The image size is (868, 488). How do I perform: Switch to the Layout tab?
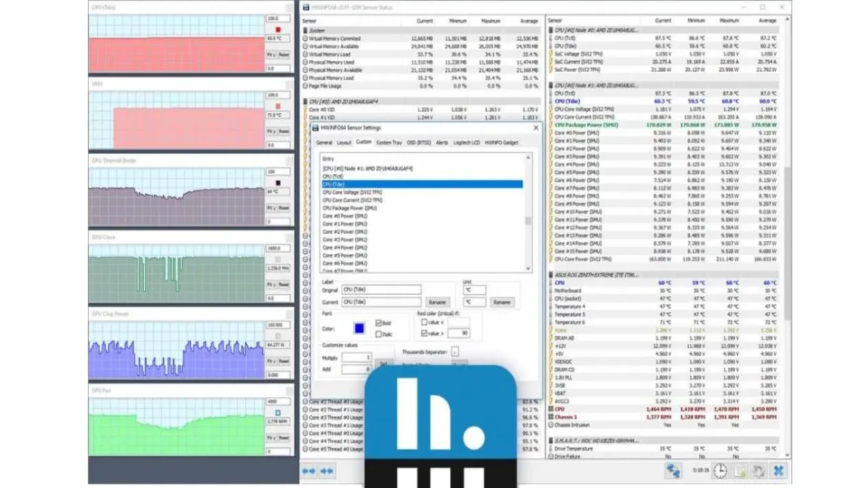(x=344, y=142)
